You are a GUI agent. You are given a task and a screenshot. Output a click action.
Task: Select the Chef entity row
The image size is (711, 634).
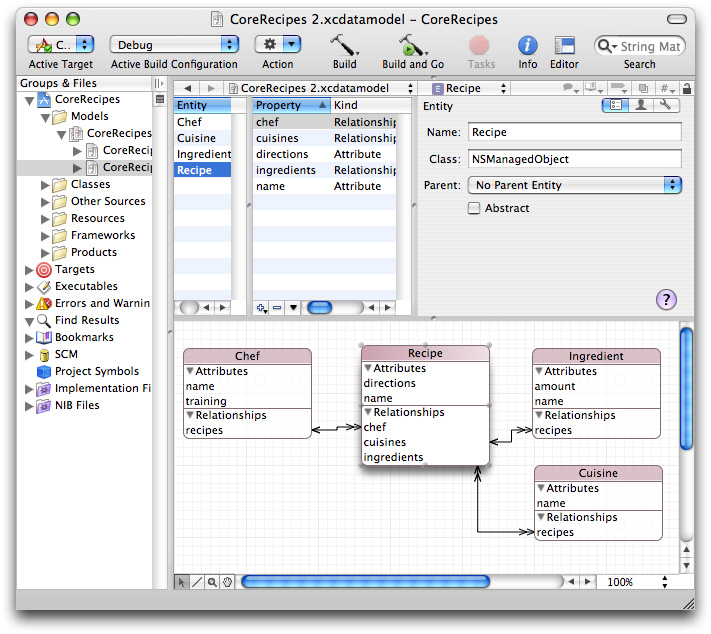click(202, 122)
